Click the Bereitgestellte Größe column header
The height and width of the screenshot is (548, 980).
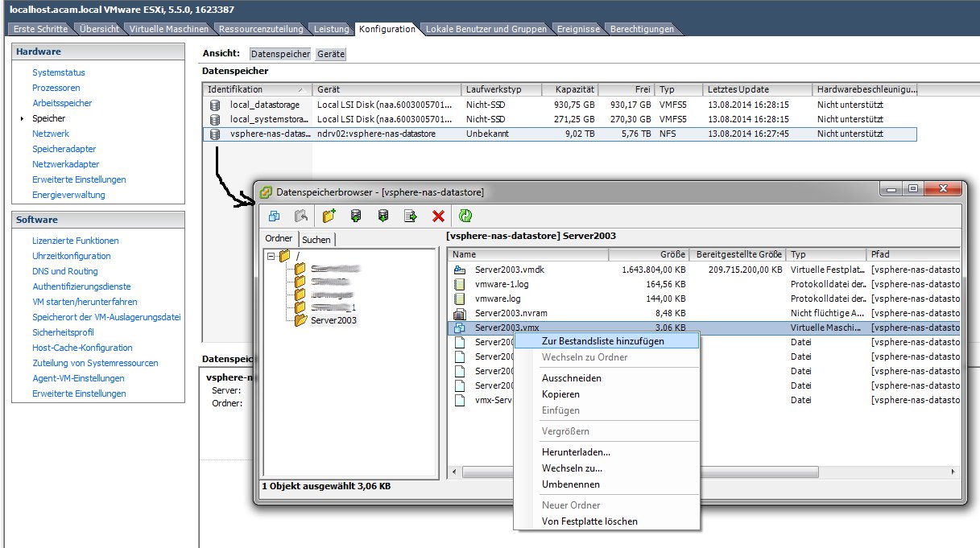coord(738,254)
